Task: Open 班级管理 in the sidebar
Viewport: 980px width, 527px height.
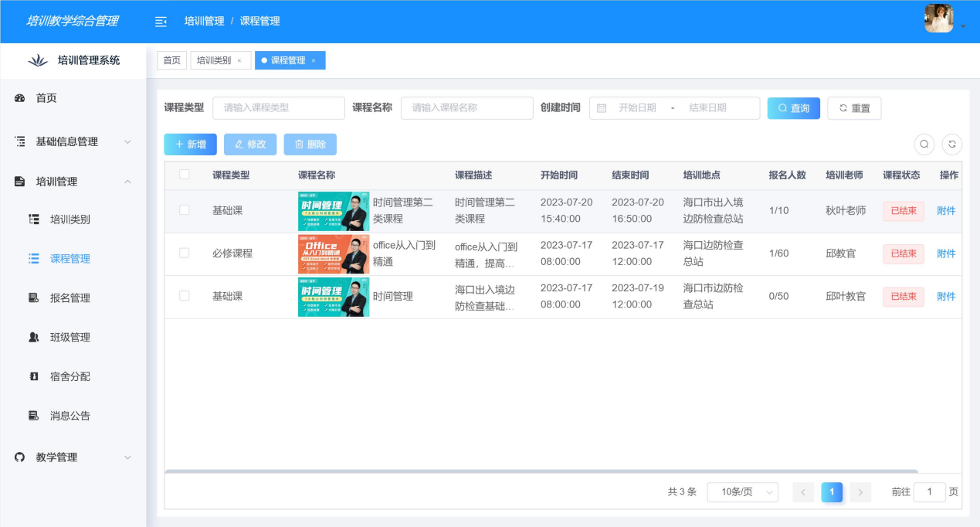Action: (70, 338)
